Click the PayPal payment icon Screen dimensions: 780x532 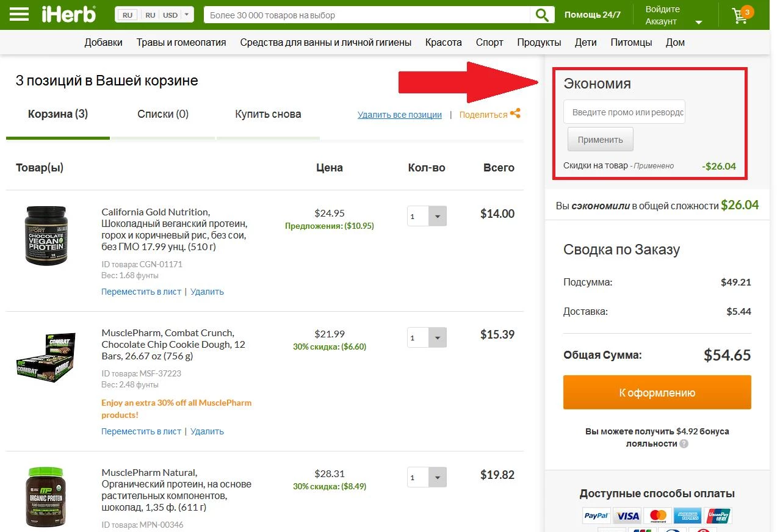tap(596, 516)
